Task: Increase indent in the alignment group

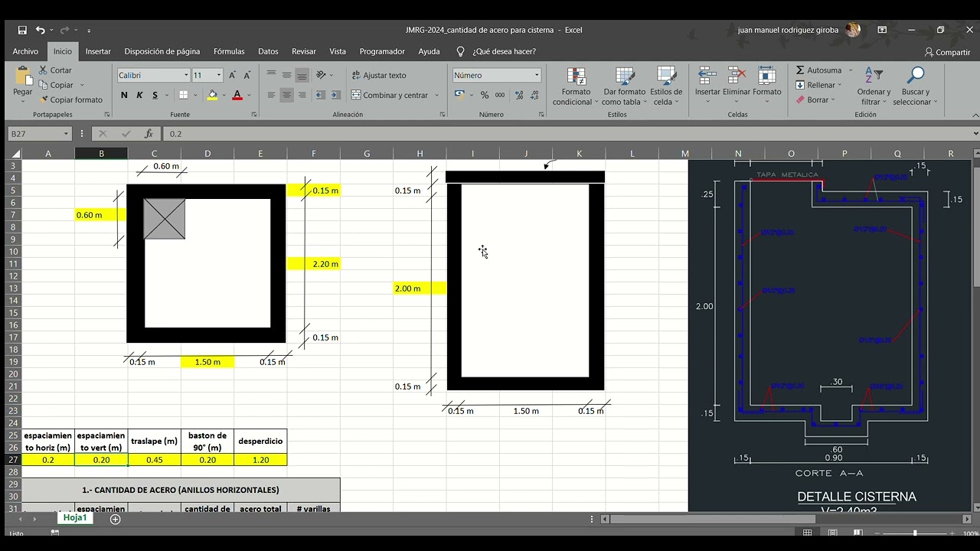Action: pyautogui.click(x=337, y=95)
